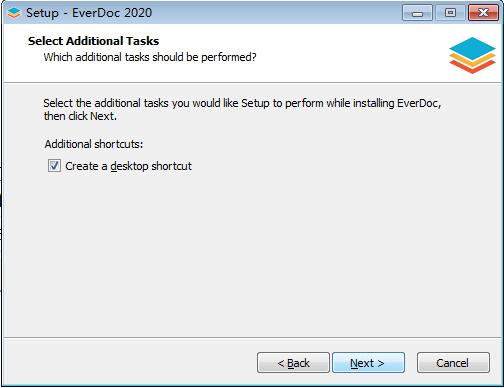Click the "Select Additional Tasks" heading
Screen dimensions: 504x388
click(x=93, y=41)
